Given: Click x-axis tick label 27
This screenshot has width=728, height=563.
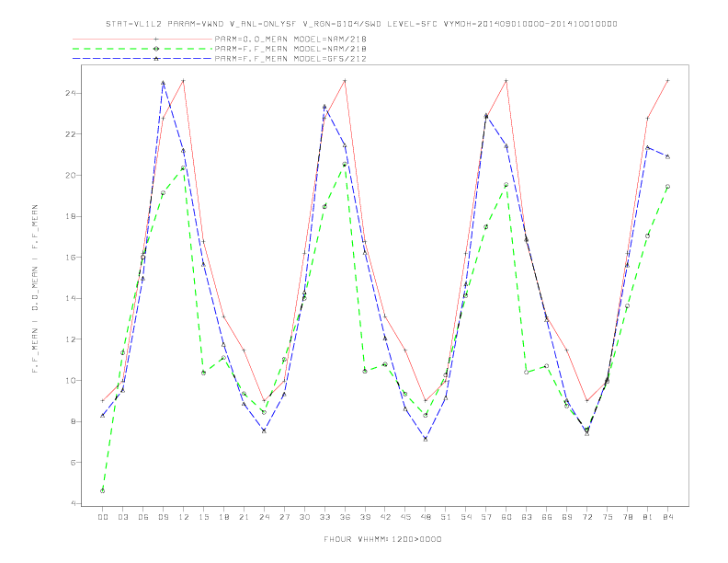Looking at the screenshot, I should 284,517.
